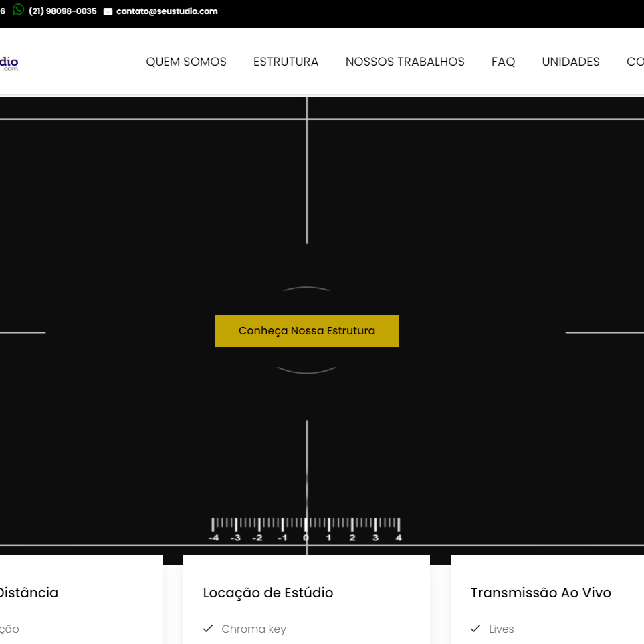This screenshot has width=644, height=644.
Task: Navigate to UNIDADES in the menu
Action: tap(570, 62)
